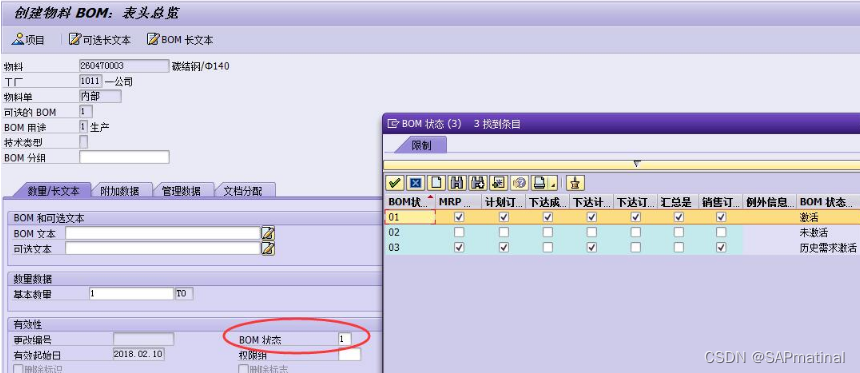Toggle 销售订 checkbox in row 03
Screen dimensions: 860x373
tap(721, 247)
